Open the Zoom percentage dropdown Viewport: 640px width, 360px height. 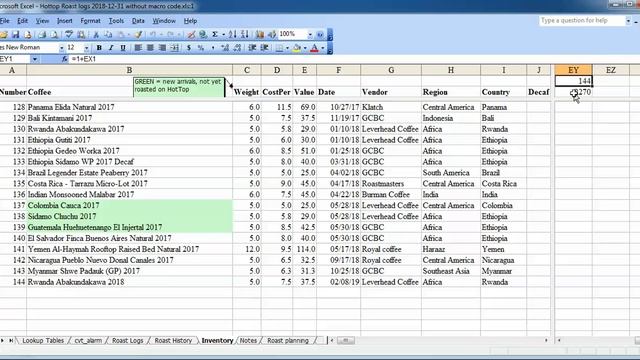point(310,35)
